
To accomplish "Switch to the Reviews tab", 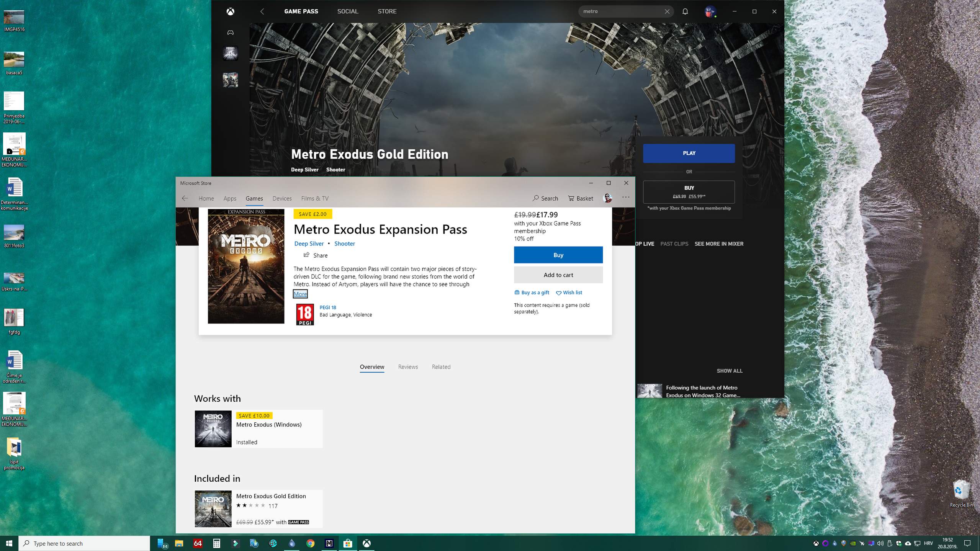I will 407,367.
